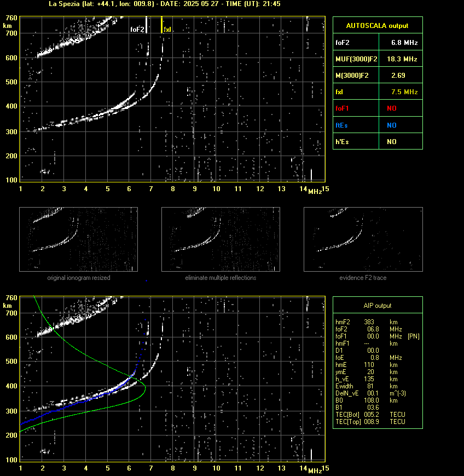The width and height of the screenshot is (464, 476).
Task: Click the foE value '0.8'
Action: tap(374, 358)
